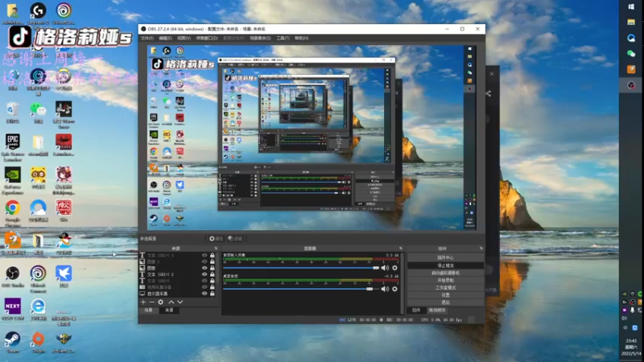Image resolution: width=644 pixels, height=362 pixels.
Task: Select the OBS icon on the taskbar
Action: [631, 85]
